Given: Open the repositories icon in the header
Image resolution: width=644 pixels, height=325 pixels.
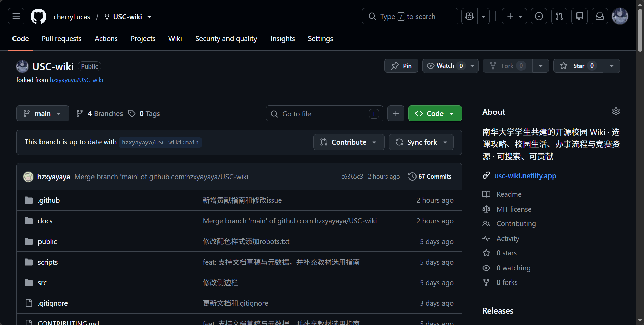Looking at the screenshot, I should point(580,16).
